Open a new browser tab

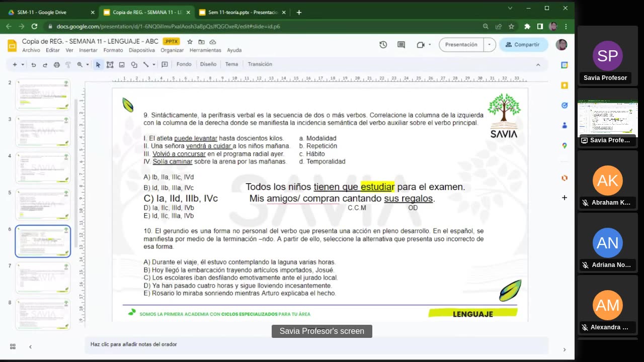[x=299, y=13]
